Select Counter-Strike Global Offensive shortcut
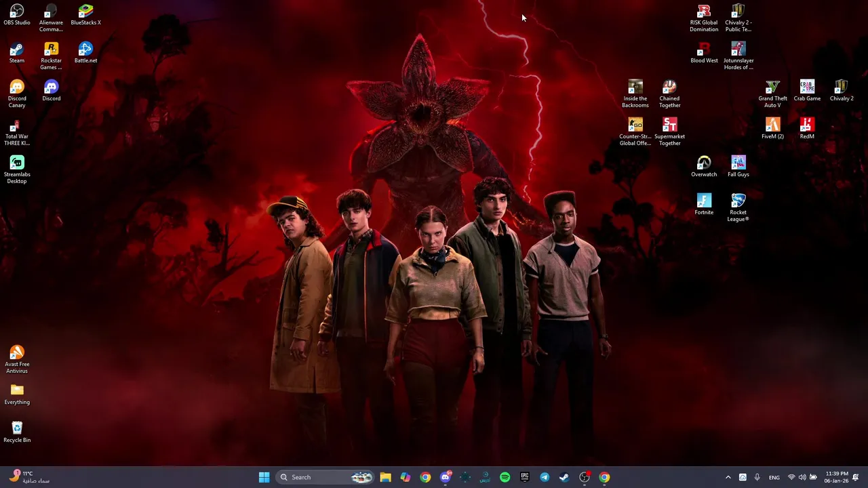 [635, 132]
